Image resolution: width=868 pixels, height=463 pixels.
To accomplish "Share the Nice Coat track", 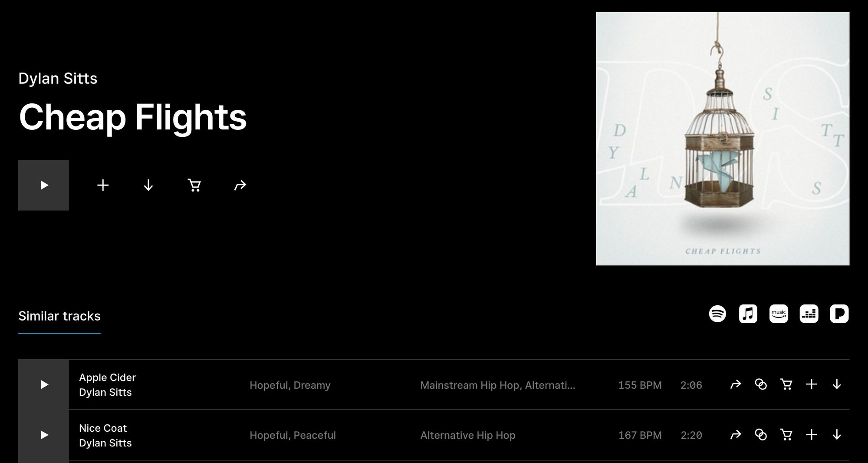I will click(736, 435).
